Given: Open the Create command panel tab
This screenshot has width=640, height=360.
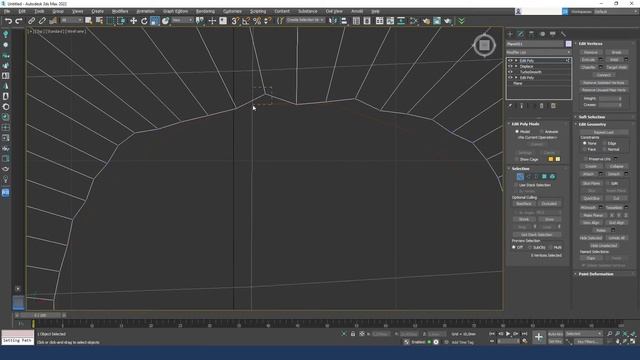Looking at the screenshot, I should (510, 34).
